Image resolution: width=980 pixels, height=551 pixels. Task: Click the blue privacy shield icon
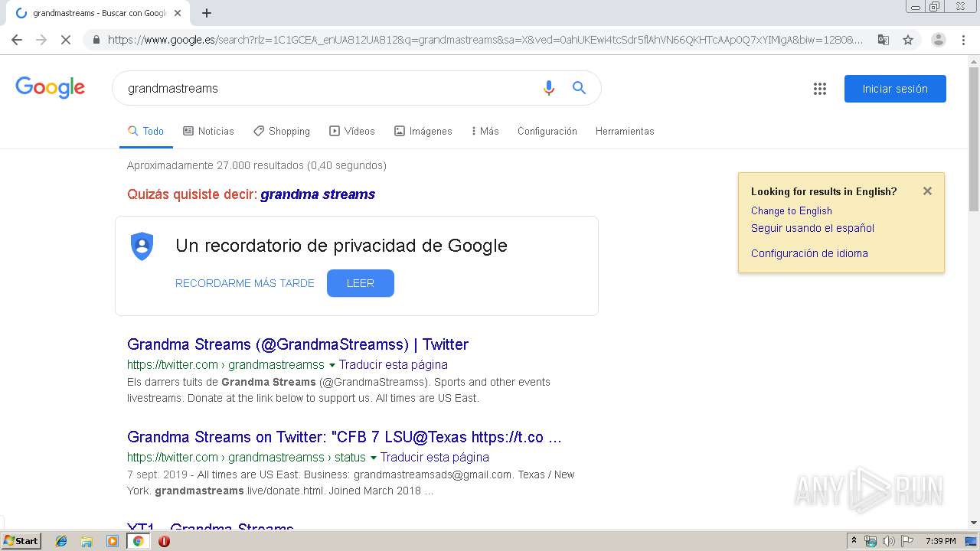point(142,246)
